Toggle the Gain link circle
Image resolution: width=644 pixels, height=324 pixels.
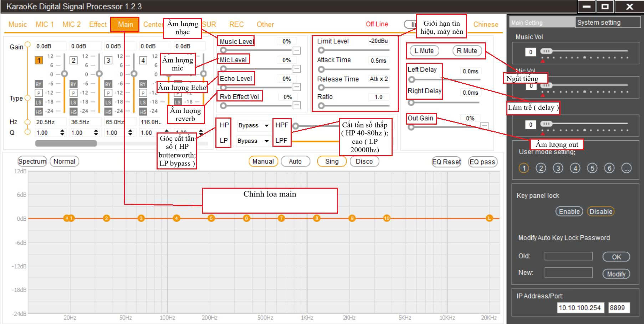tap(27, 45)
